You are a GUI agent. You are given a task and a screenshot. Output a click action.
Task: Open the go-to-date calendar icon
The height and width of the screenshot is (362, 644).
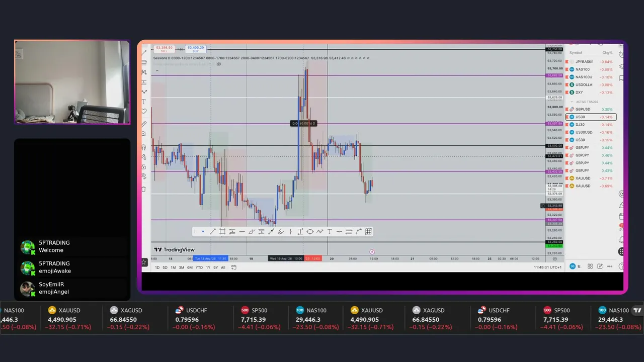point(233,267)
